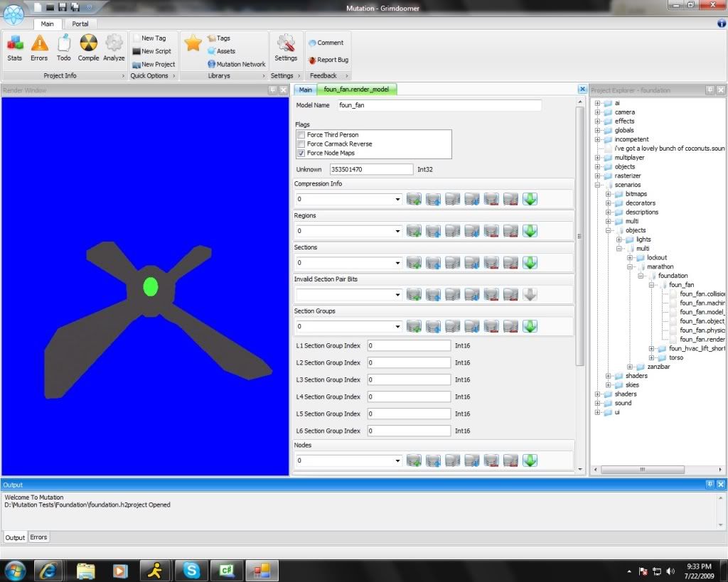
Task: Click green down arrow in Regions row
Action: (530, 231)
